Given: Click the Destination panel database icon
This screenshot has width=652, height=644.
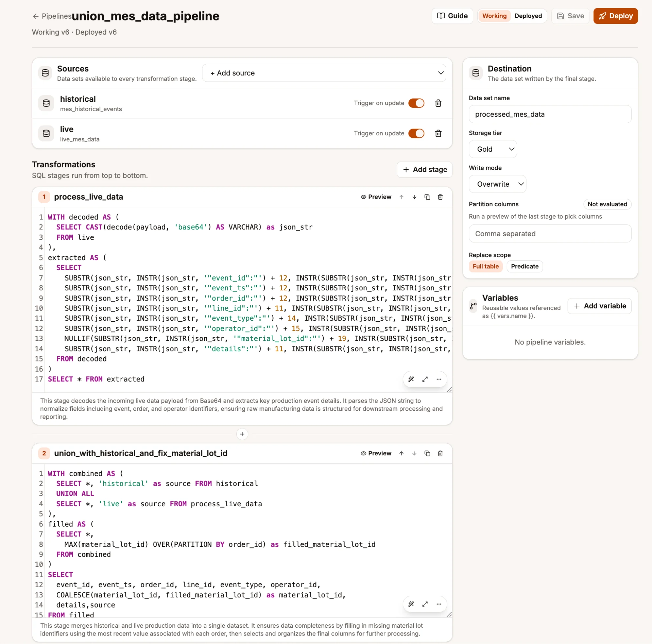Looking at the screenshot, I should tap(476, 73).
